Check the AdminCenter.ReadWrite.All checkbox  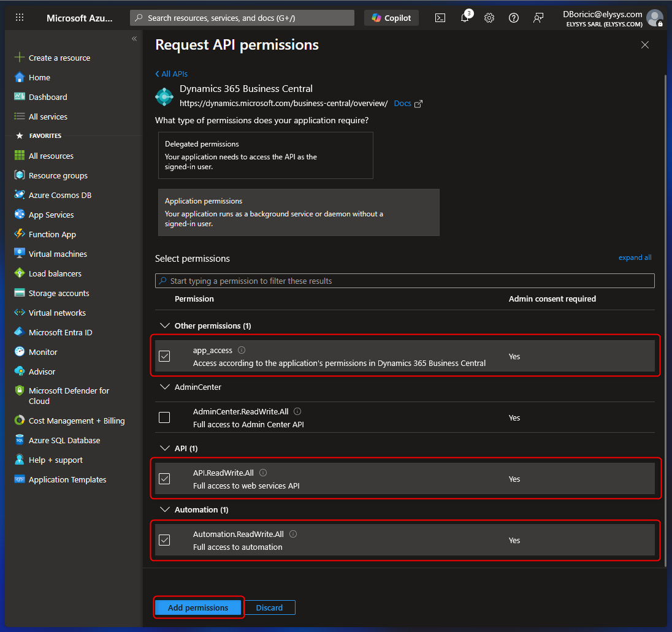164,417
